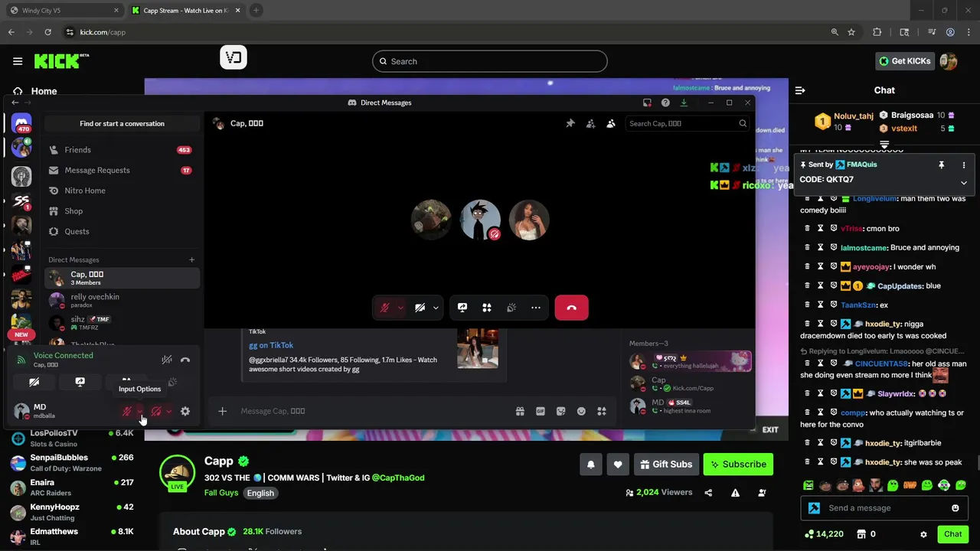The image size is (980, 551).
Task: Open gift icon in message bar
Action: point(520,411)
